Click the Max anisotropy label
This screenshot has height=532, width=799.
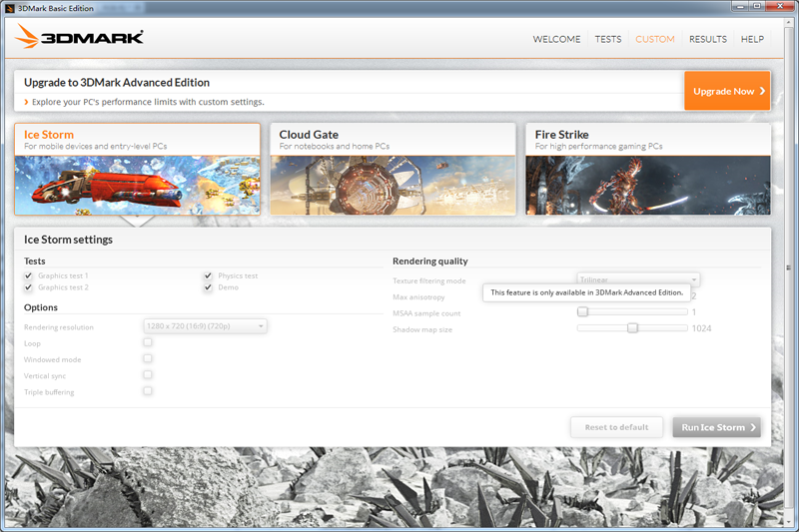(x=418, y=296)
